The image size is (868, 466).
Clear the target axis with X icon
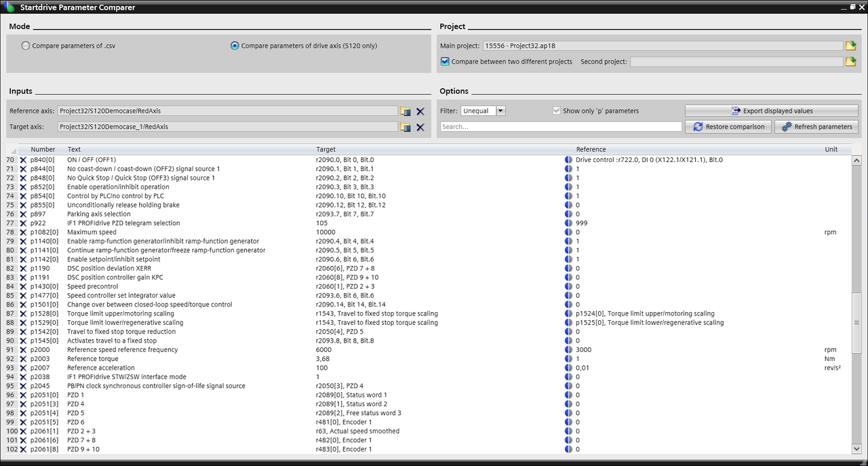click(420, 127)
